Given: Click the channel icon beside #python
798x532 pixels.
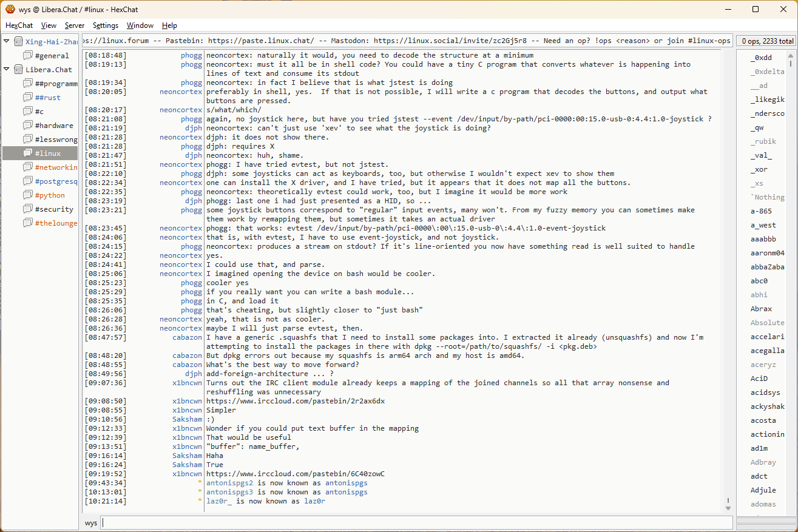Looking at the screenshot, I should pos(28,195).
